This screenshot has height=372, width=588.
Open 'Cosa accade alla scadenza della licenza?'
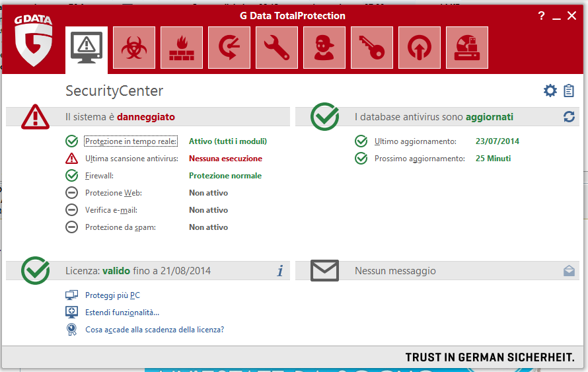(x=155, y=330)
